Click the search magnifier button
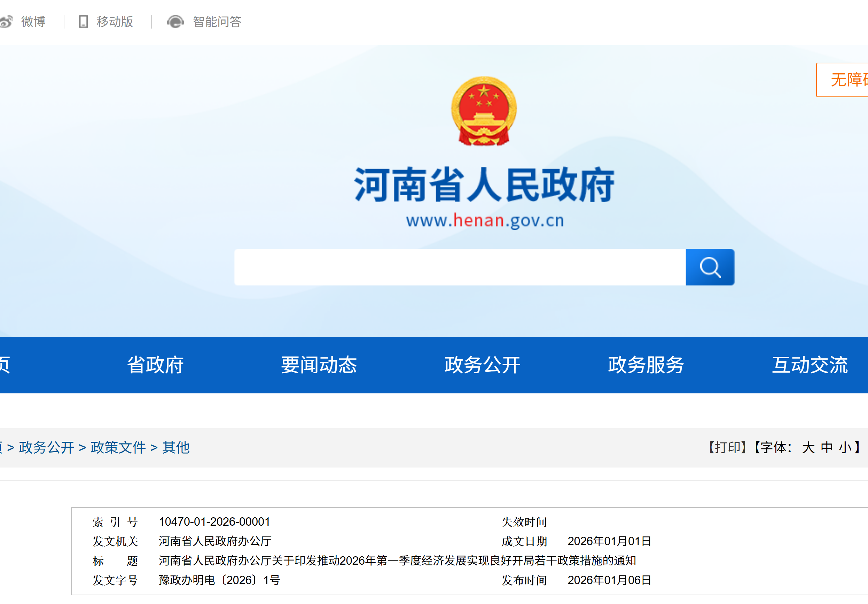The width and height of the screenshot is (868, 604). pyautogui.click(x=710, y=267)
